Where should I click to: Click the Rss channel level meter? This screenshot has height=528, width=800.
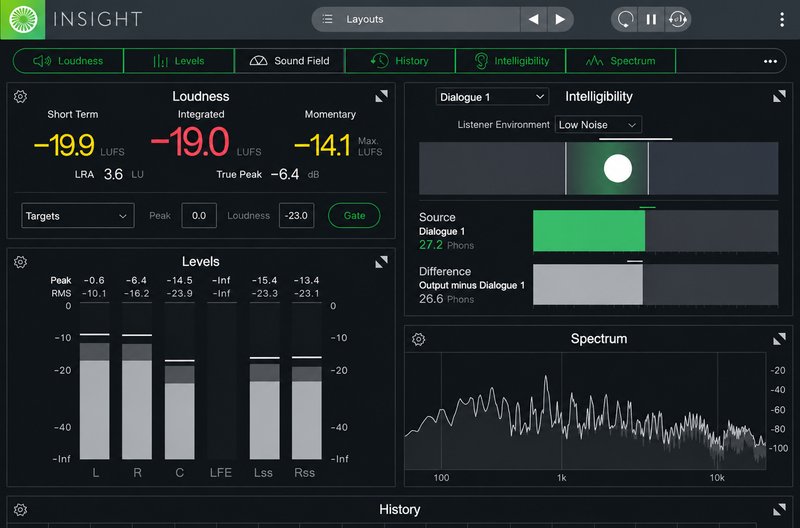(x=307, y=381)
